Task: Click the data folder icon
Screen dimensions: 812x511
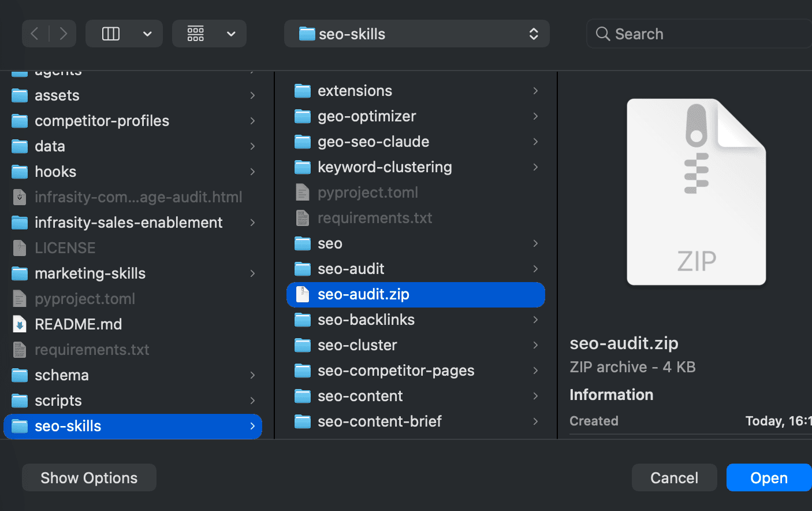Action: (x=20, y=146)
